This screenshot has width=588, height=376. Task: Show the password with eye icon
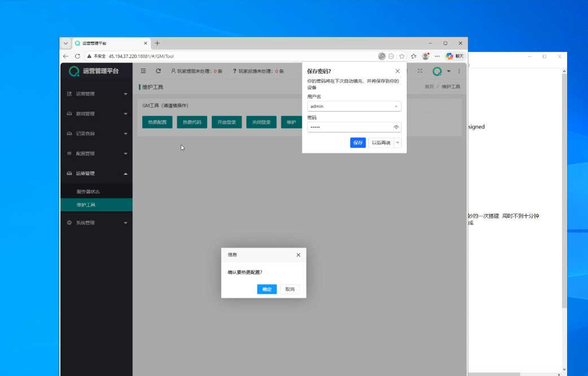click(396, 127)
